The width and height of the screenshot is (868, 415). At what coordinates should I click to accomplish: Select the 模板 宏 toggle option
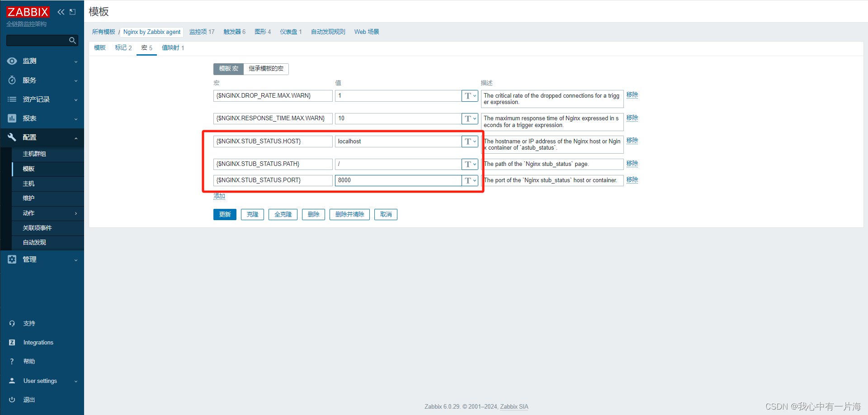pos(228,69)
